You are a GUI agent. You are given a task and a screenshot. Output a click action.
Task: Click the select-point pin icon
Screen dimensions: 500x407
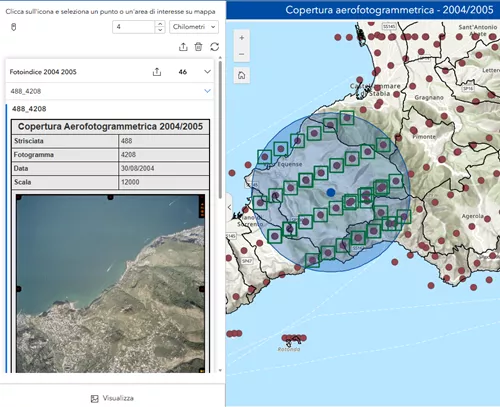tap(13, 27)
